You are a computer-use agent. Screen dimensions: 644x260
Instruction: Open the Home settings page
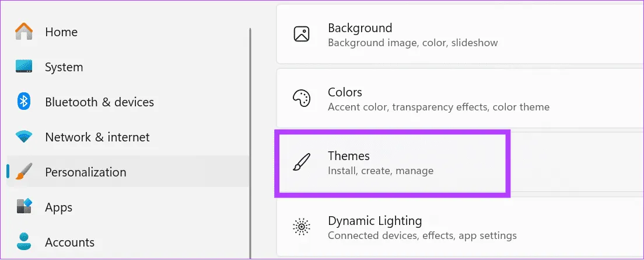tap(61, 32)
